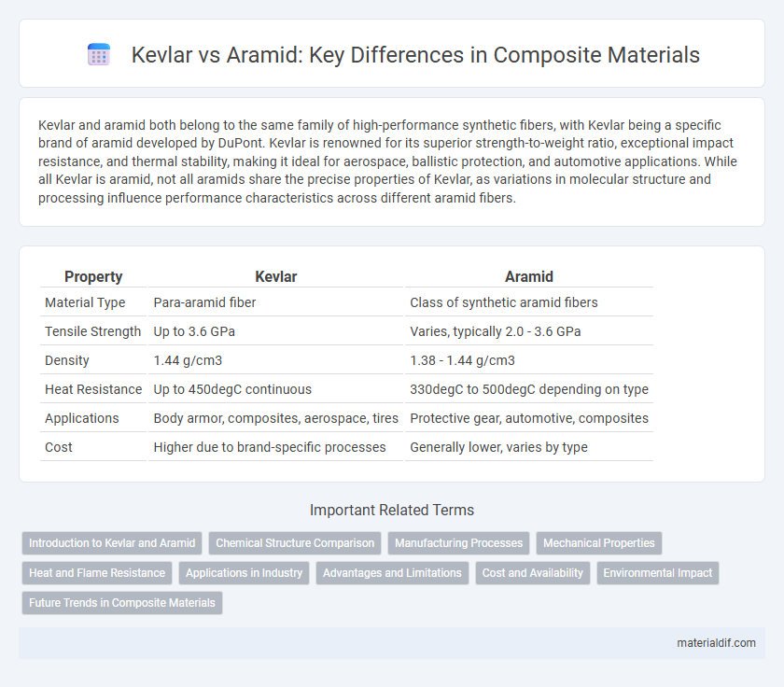Click the 330degC to 500degC cell
Image resolution: width=784 pixels, height=687 pixels.
(529, 389)
